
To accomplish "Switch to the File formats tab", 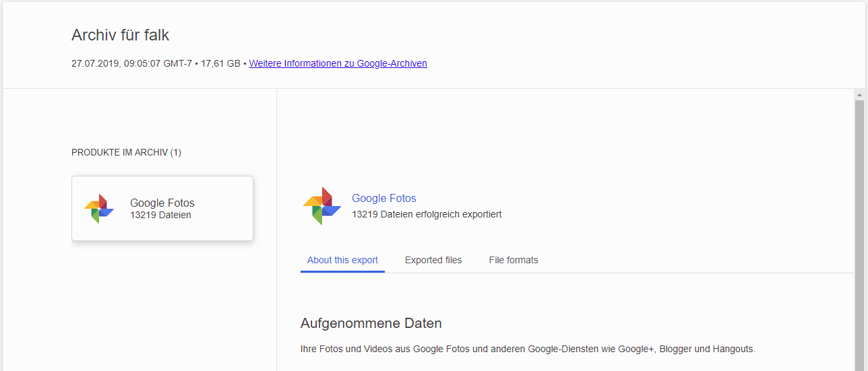I will coord(514,260).
